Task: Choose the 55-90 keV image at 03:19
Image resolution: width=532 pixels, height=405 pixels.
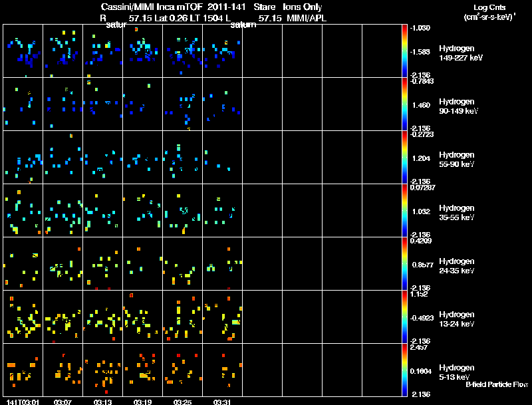Action: click(x=142, y=158)
